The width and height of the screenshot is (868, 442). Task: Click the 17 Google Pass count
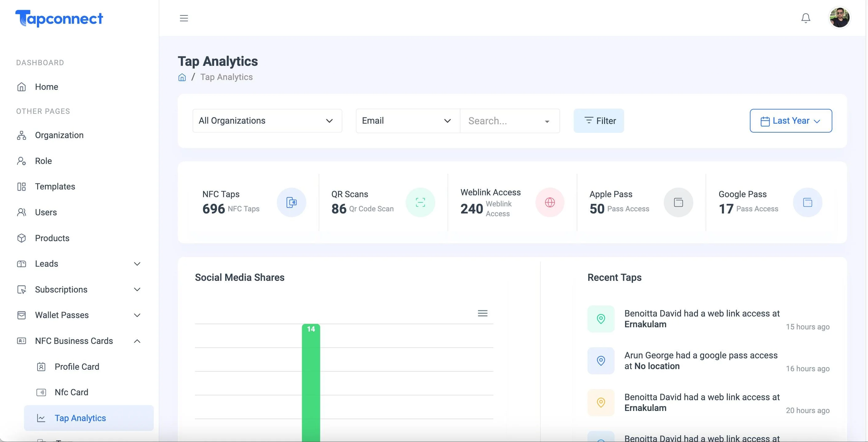point(726,209)
